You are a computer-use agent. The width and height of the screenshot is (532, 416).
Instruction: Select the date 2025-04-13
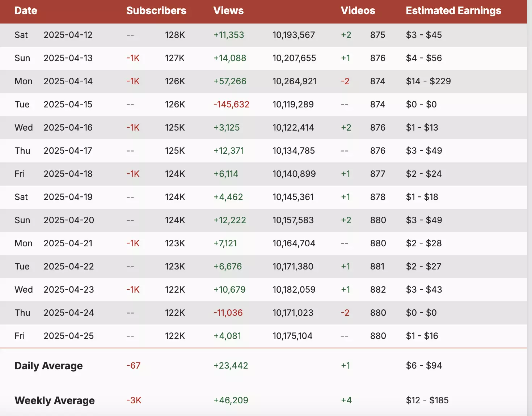(68, 58)
